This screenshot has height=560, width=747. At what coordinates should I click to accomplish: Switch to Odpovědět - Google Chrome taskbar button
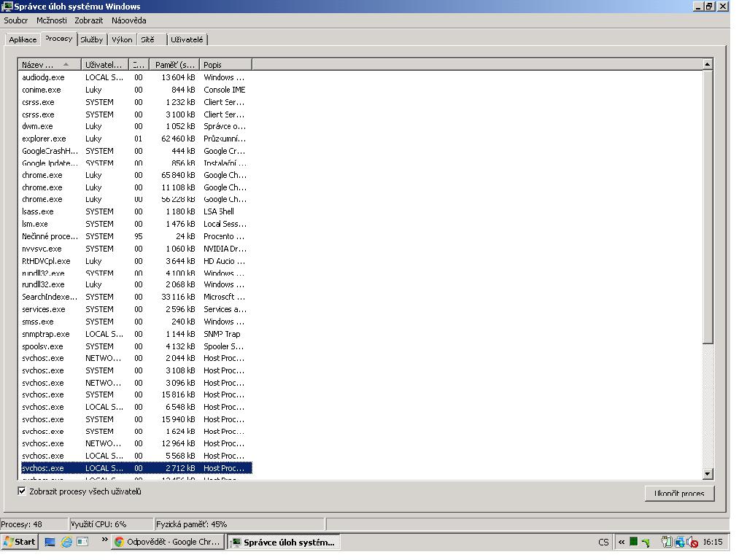(168, 542)
